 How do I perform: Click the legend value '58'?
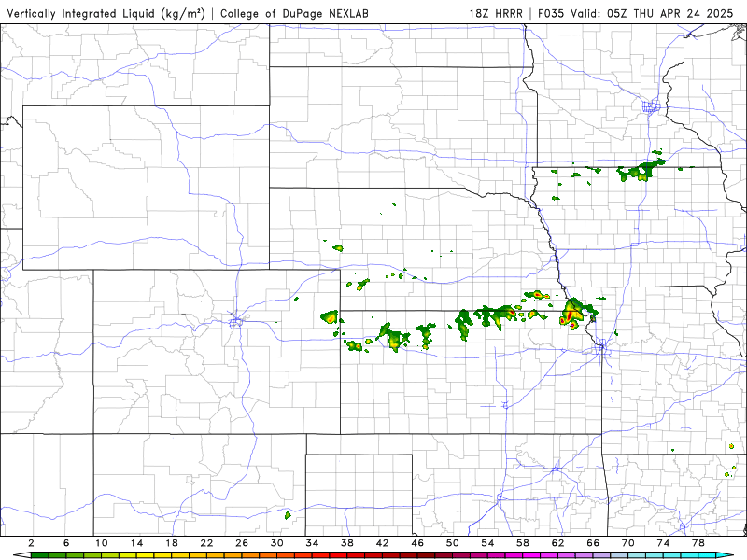pos(523,543)
